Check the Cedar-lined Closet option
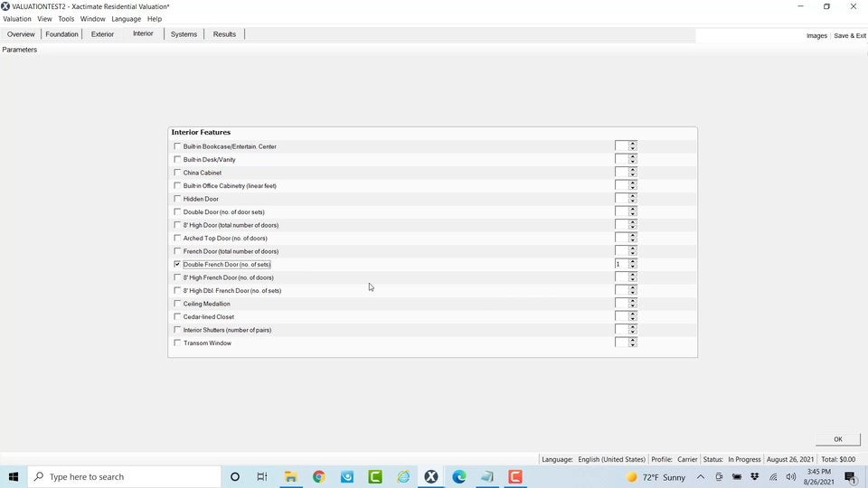The width and height of the screenshot is (868, 488). click(x=177, y=317)
